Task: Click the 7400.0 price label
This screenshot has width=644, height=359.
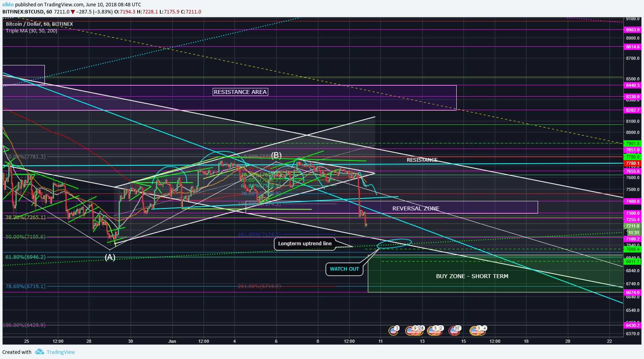Action: (x=632, y=201)
